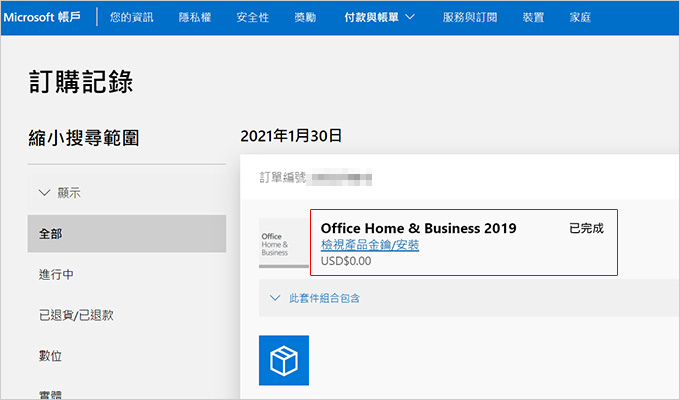Click the blurred order number field
Screen dimensions: 680x400
tap(341, 177)
